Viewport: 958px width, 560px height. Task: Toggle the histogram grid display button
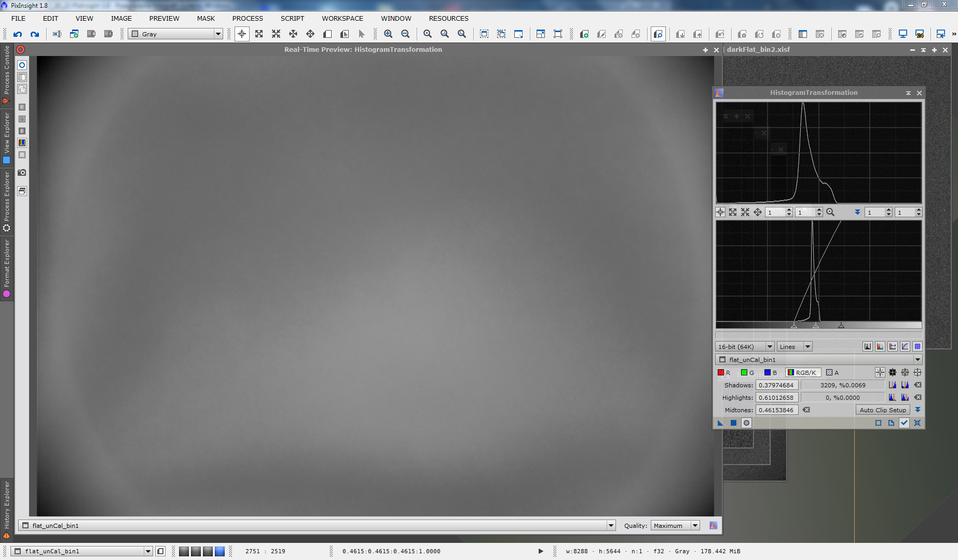pos(918,346)
